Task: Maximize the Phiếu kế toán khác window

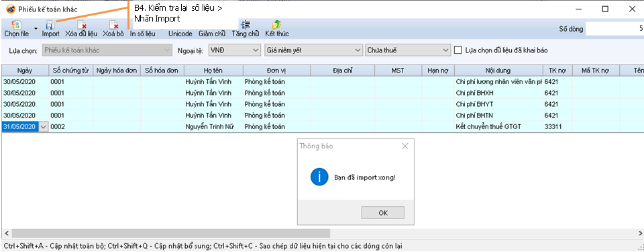Action: 605,9
